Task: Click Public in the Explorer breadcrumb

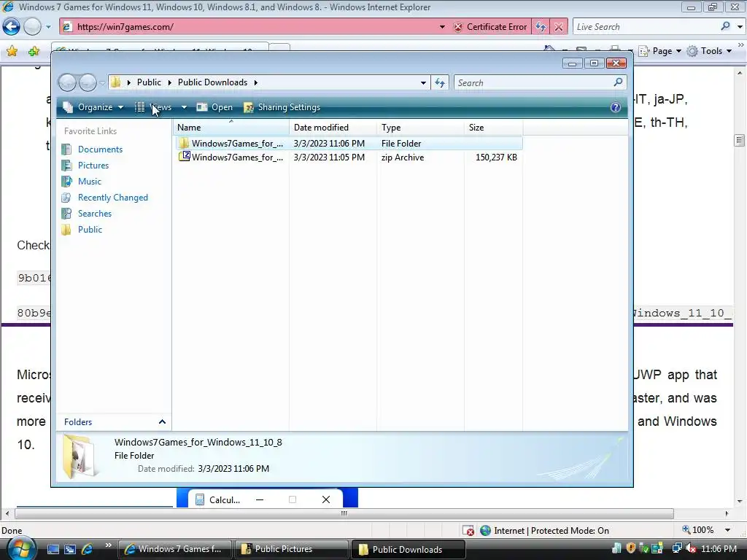Action: (149, 82)
